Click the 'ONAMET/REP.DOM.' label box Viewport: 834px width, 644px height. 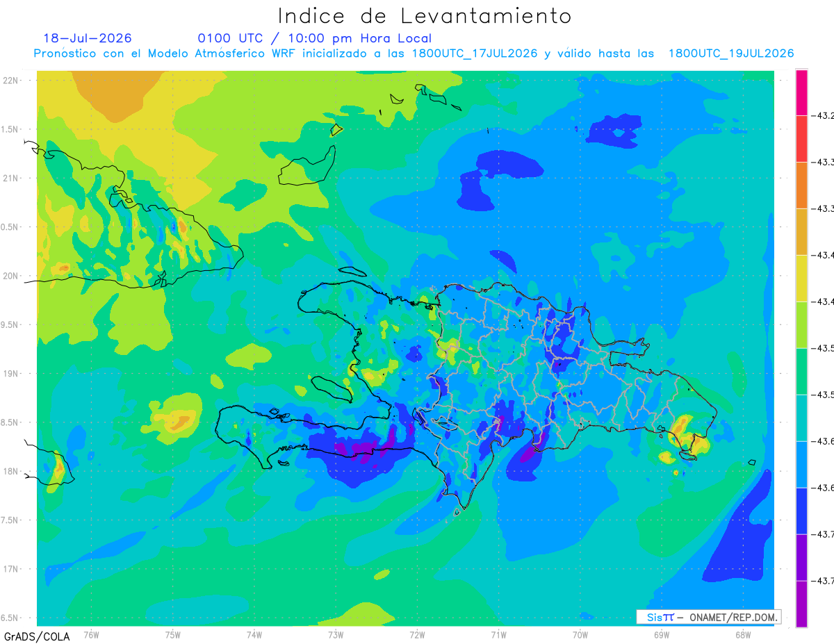[x=709, y=617]
